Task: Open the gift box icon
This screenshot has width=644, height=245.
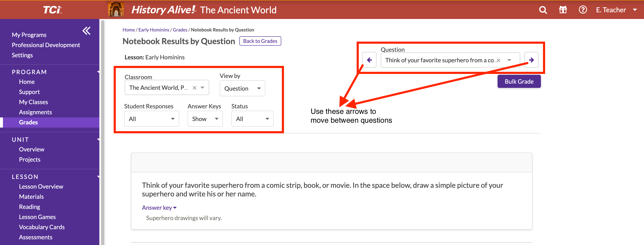Action: click(x=563, y=10)
